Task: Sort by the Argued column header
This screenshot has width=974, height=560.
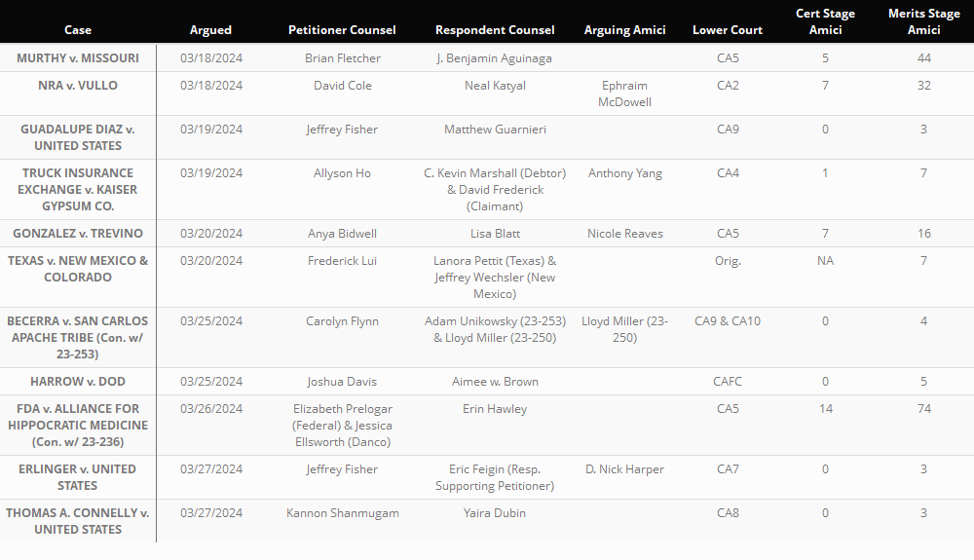Action: click(211, 30)
